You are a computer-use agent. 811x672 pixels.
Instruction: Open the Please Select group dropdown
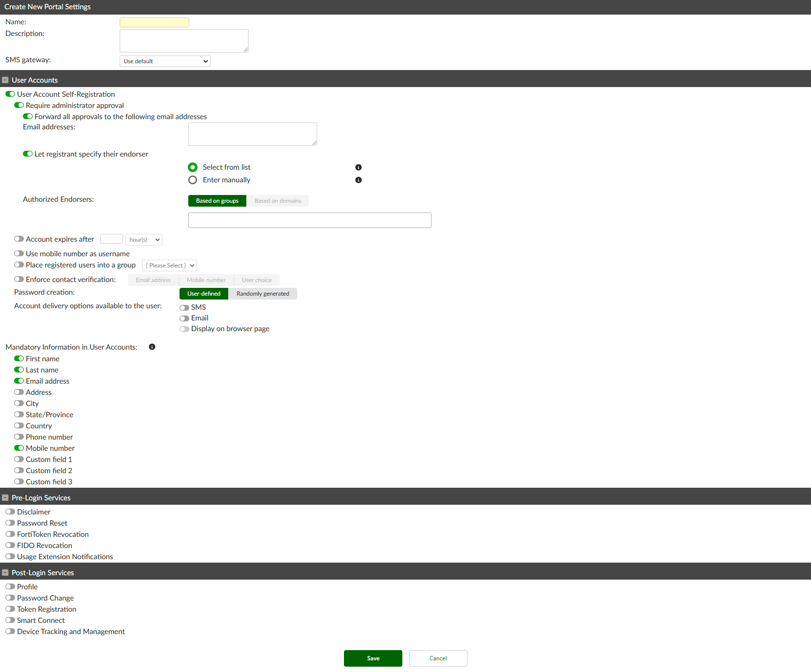point(169,265)
